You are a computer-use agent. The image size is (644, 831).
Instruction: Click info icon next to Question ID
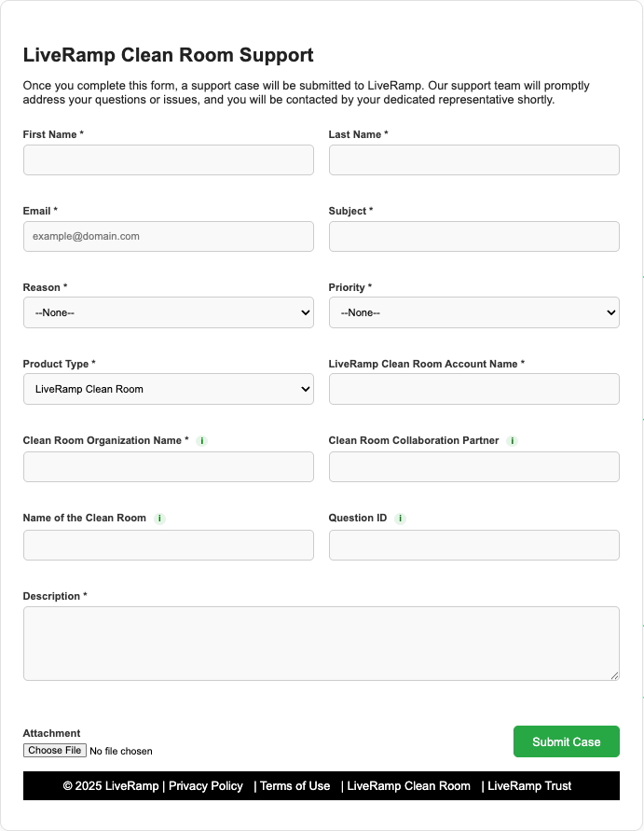[400, 519]
